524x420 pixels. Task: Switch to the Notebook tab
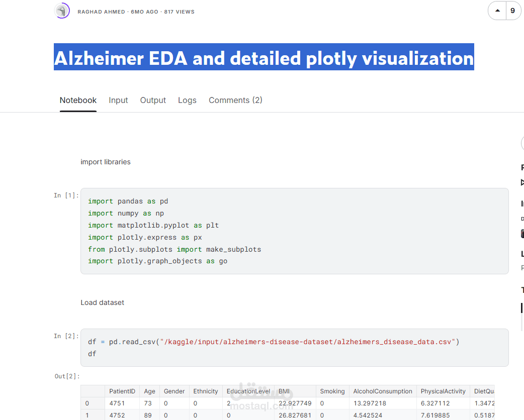[x=78, y=100]
